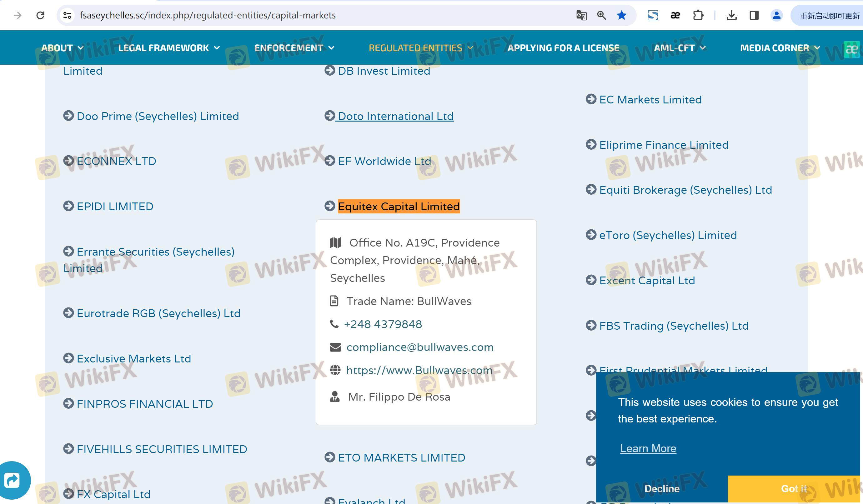Open the Learn More cookie link
863x504 pixels.
[648, 448]
